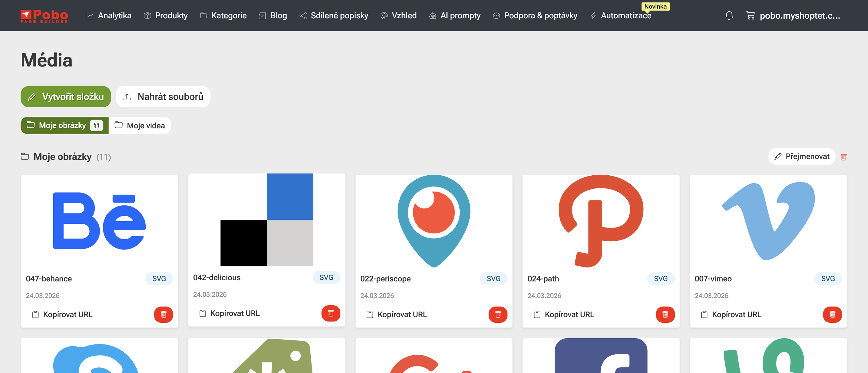Viewport: 868px width, 373px height.
Task: Delete the 047-behance image
Action: [163, 315]
